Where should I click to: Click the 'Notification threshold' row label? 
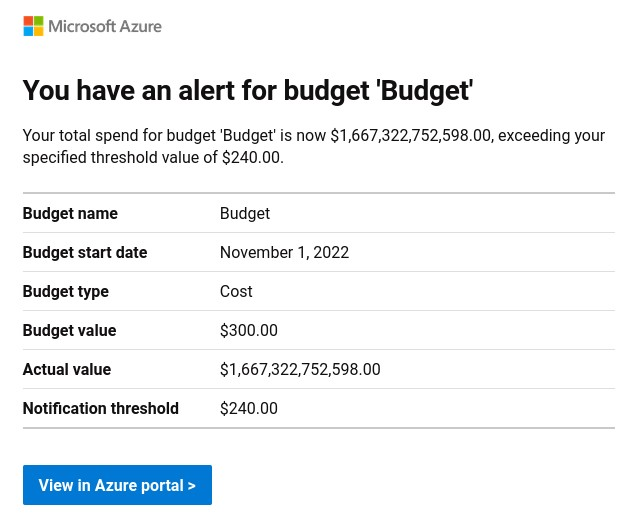(101, 408)
